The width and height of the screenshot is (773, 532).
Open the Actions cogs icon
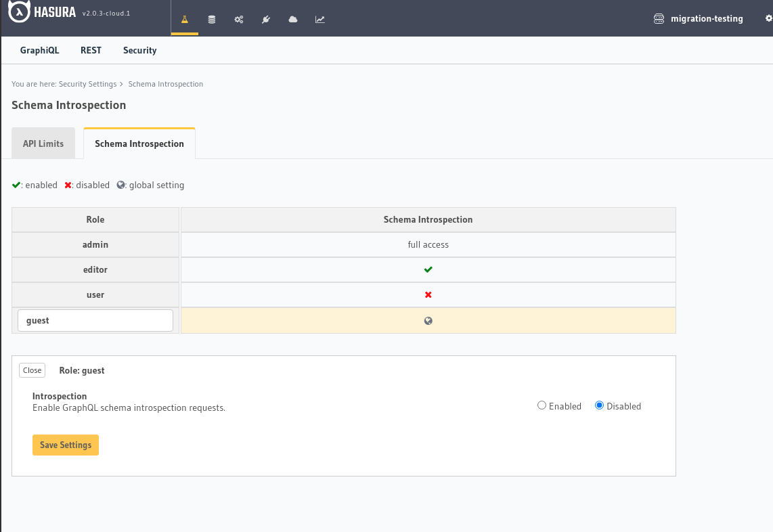239,20
